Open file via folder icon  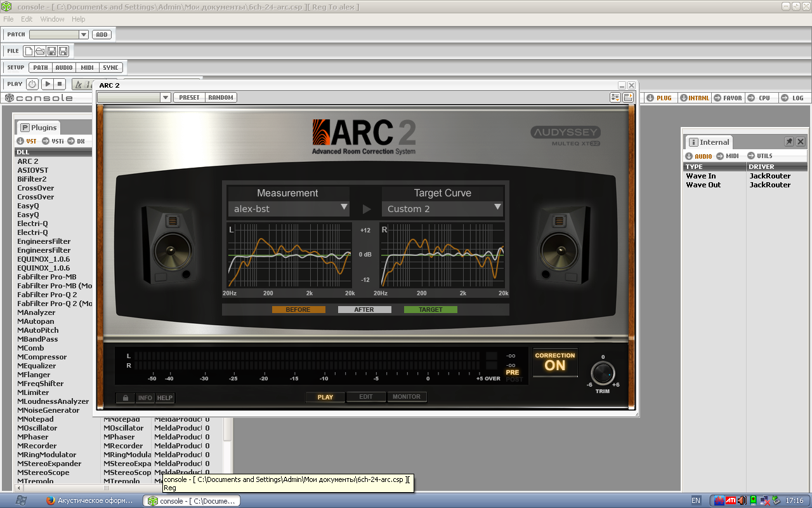40,51
